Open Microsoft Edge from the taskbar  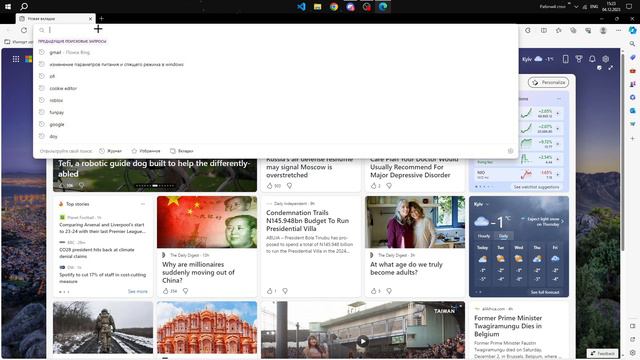[383, 7]
